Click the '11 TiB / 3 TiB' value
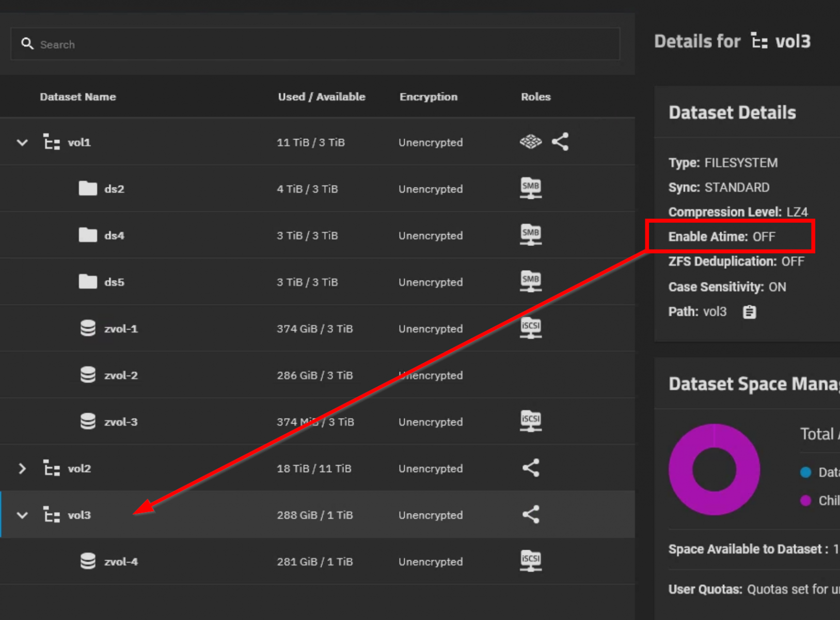Viewport: 840px width, 620px height. tap(311, 143)
